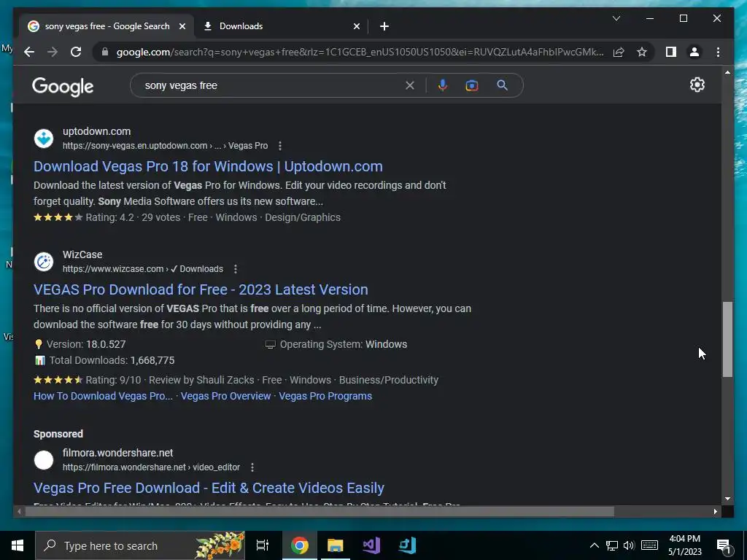Click the vertical scrollbar thumb

(727, 340)
